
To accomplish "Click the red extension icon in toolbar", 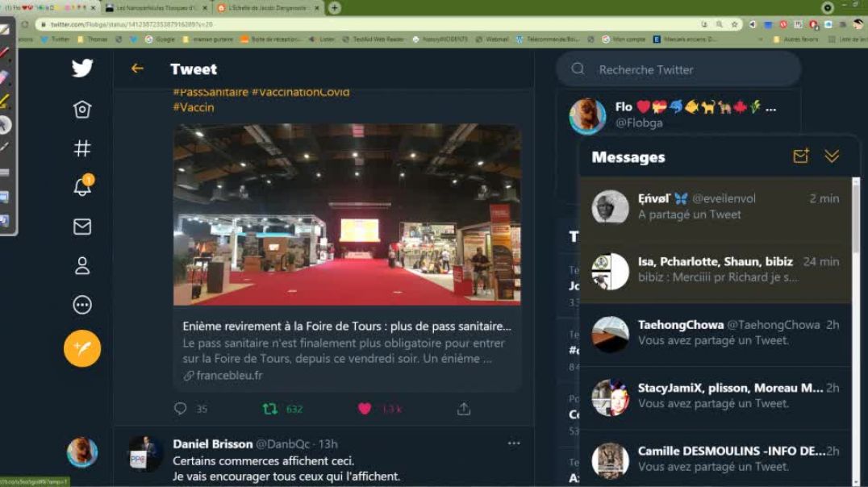I will (x=783, y=24).
